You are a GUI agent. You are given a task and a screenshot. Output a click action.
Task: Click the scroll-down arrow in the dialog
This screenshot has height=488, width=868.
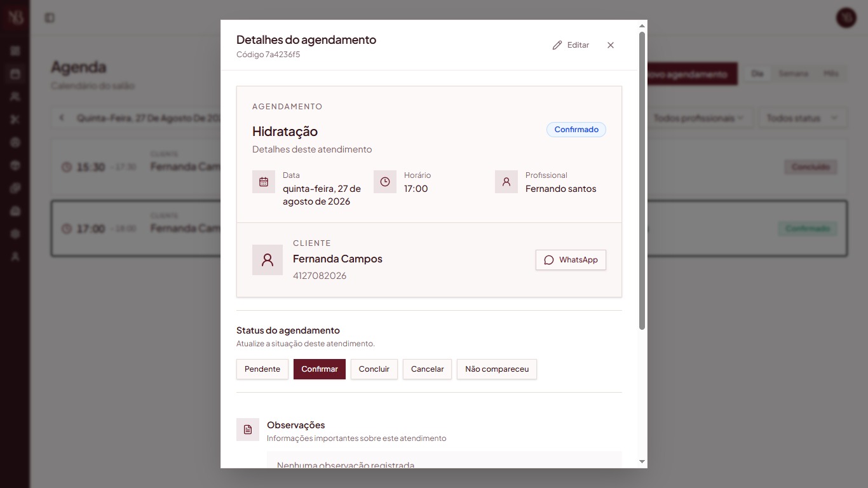pos(642,462)
